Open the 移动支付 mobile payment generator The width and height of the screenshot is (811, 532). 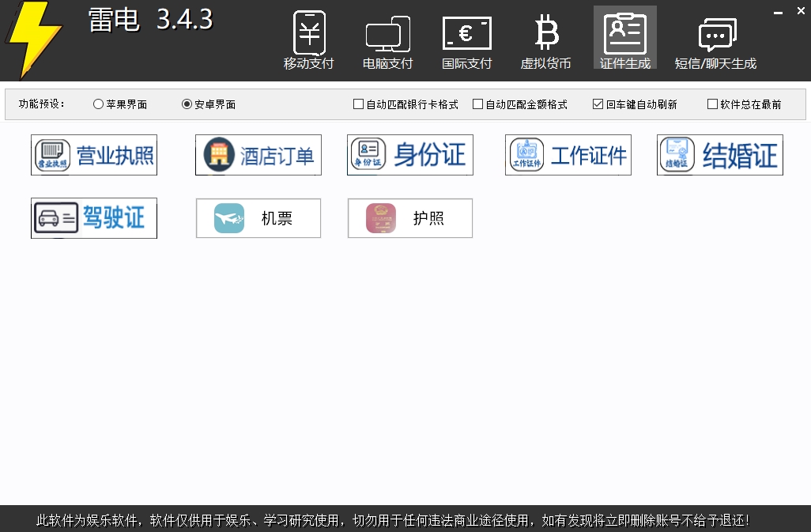(x=308, y=37)
